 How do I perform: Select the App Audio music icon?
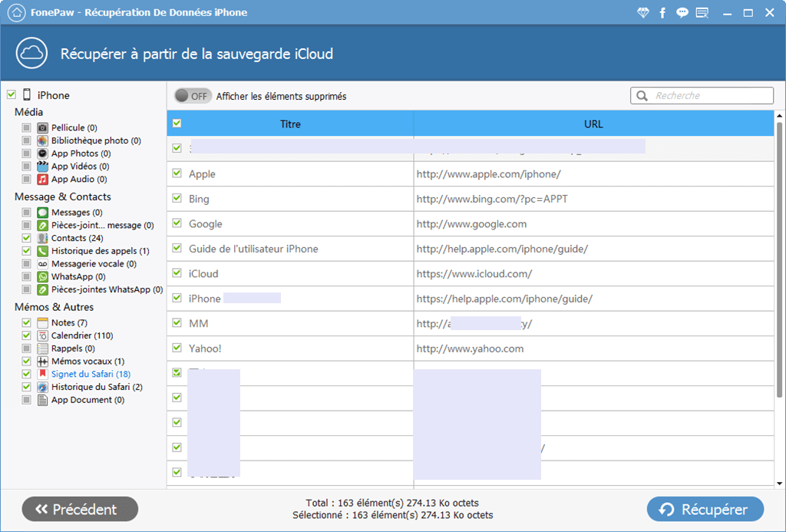coord(43,179)
